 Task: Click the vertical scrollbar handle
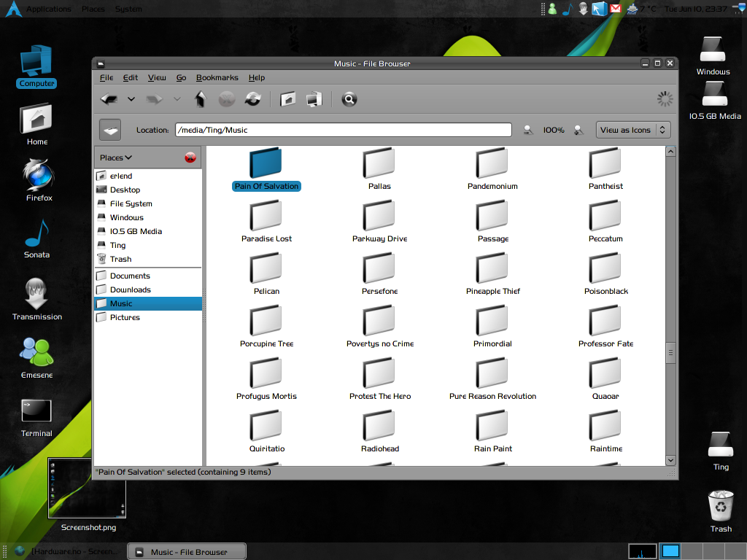pos(670,352)
